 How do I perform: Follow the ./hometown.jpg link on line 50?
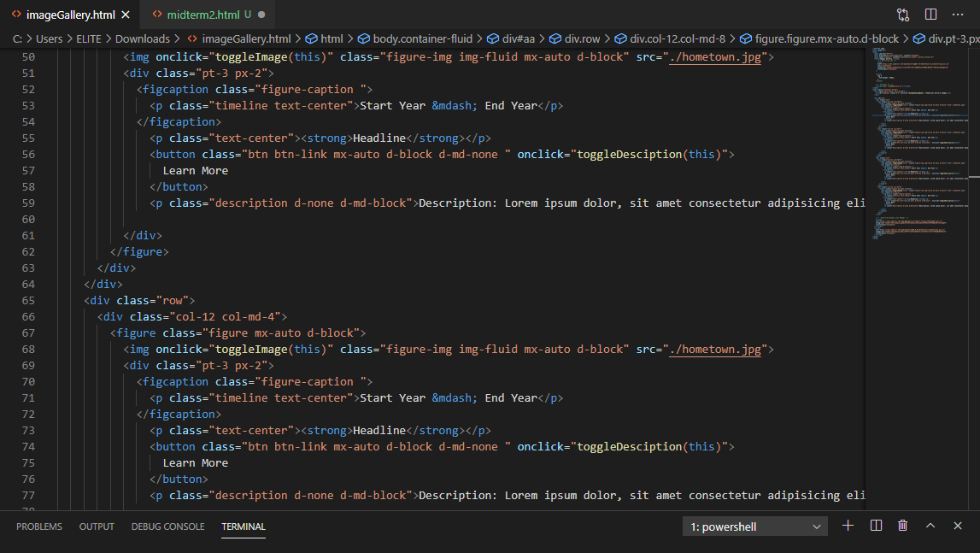pyautogui.click(x=715, y=57)
